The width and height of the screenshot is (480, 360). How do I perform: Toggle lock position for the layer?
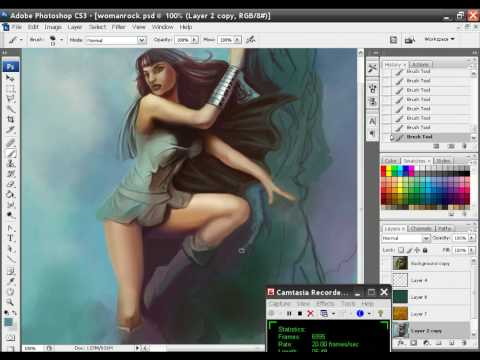pyautogui.click(x=417, y=250)
